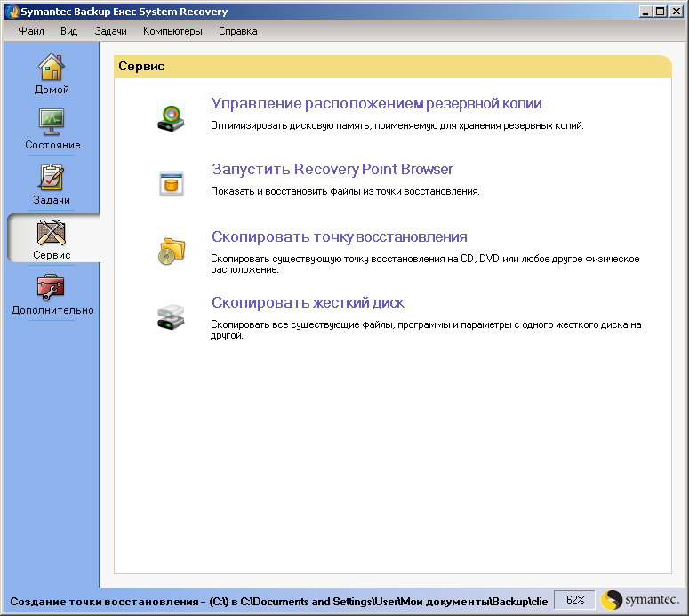Click the Скопировать все существующие файлы description
This screenshot has height=616, width=689.
[x=426, y=330]
